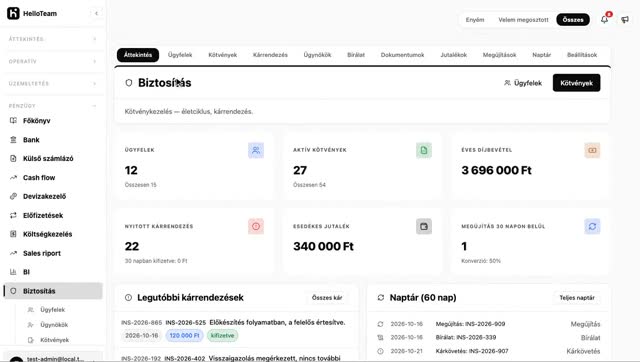Open Ügyfelek sub-item under Biztosítás
The image size is (640, 362).
click(52, 310)
